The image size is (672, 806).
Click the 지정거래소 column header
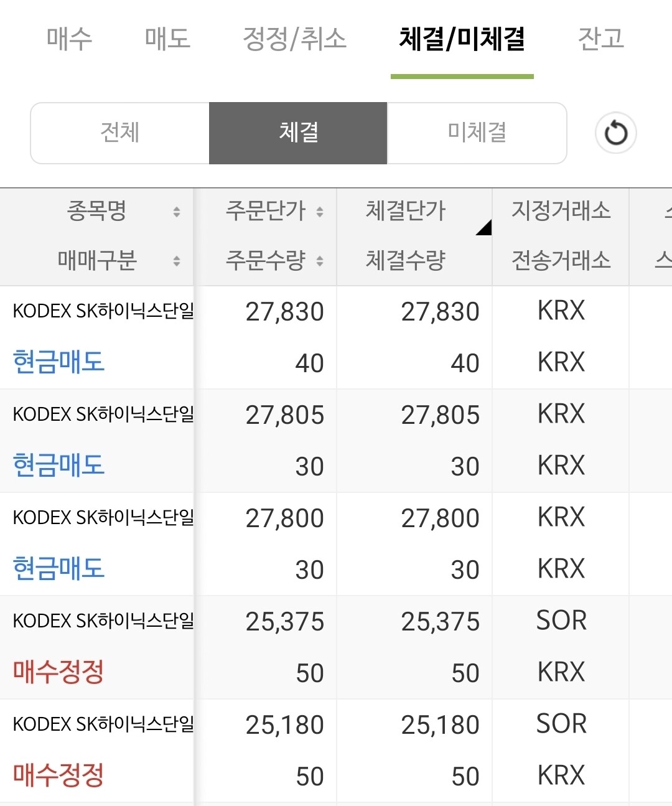pos(561,210)
